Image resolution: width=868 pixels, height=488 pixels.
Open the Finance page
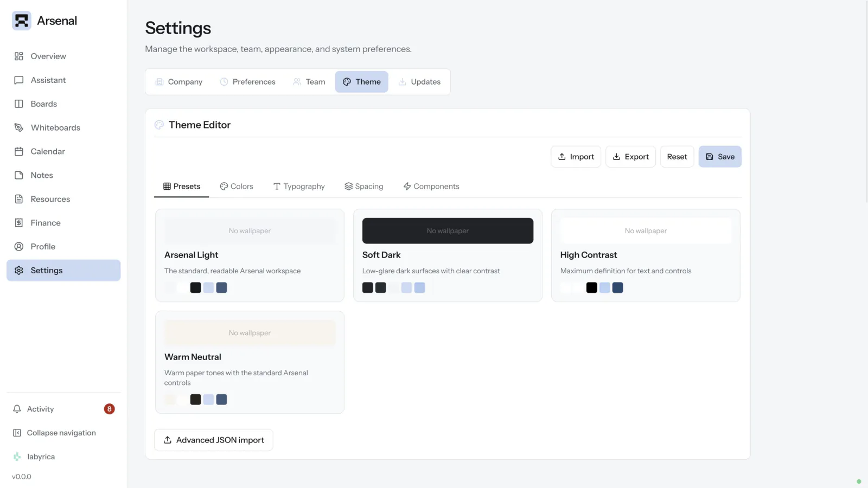pos(63,223)
